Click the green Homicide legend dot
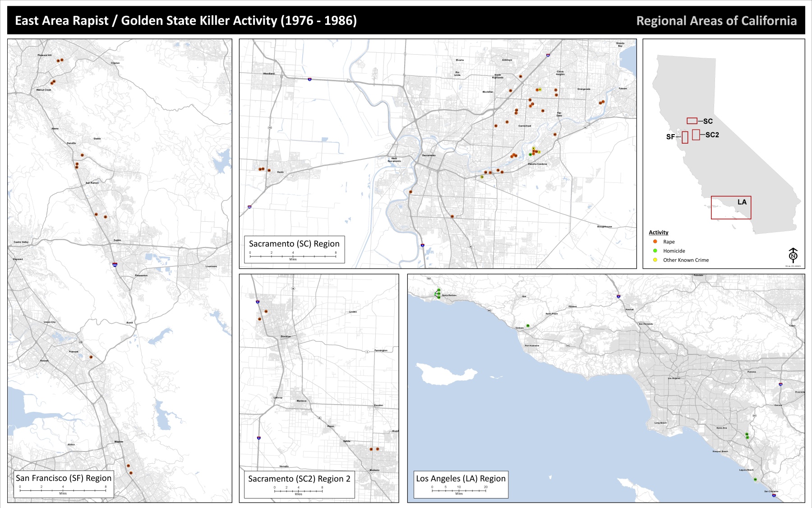Screen dimensions: 812x508 (x=655, y=251)
